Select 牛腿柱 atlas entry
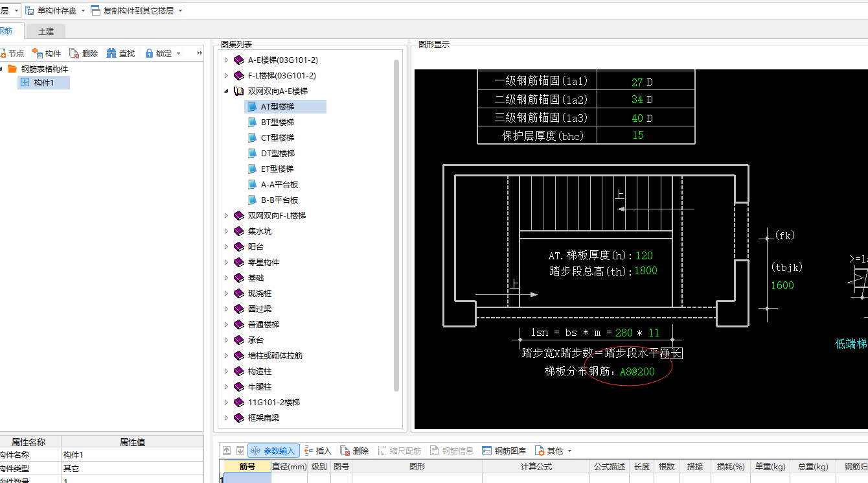Image resolution: width=868 pixels, height=483 pixels. point(259,386)
